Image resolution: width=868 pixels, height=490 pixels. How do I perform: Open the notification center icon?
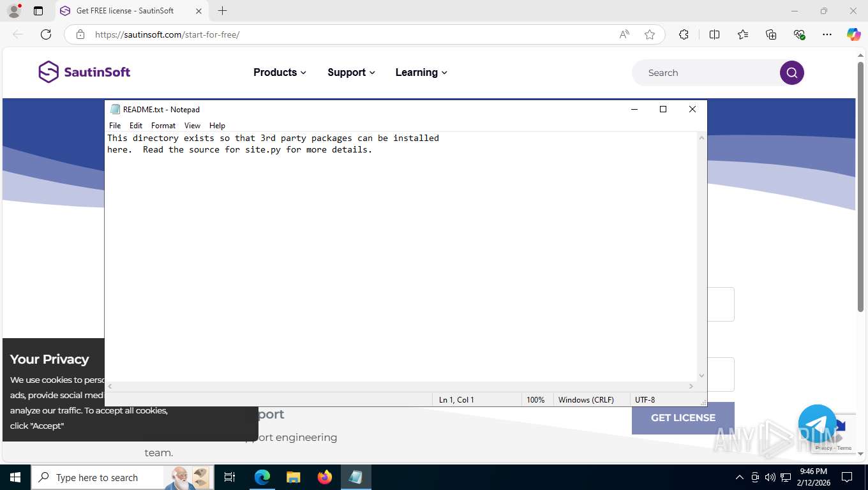click(x=847, y=477)
